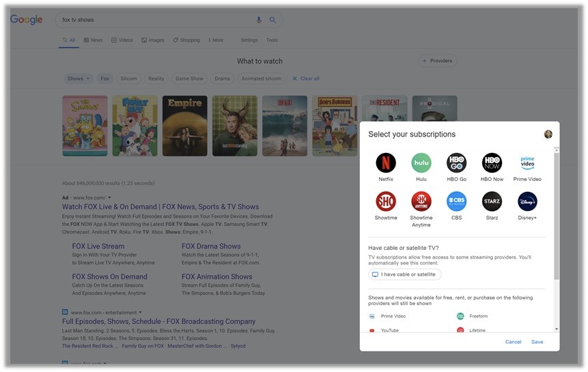Screen dimensions: 588x372
Task: Open the FOX Animation Shows link
Action: click(x=216, y=277)
